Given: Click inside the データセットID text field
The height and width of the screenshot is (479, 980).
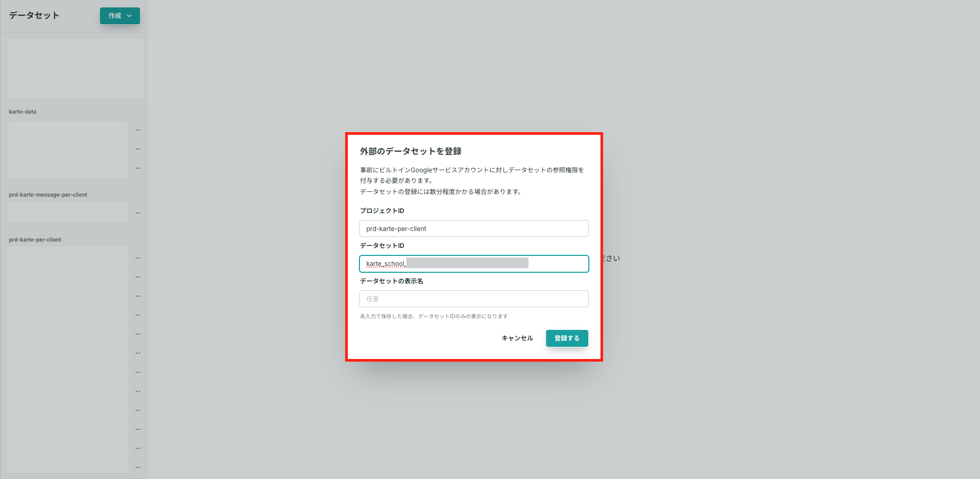Looking at the screenshot, I should (x=474, y=264).
